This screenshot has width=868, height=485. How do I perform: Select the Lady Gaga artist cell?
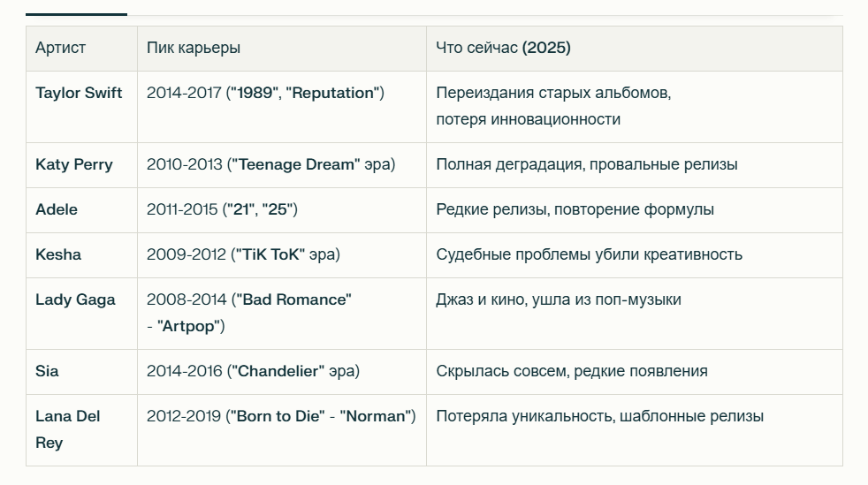point(75,299)
